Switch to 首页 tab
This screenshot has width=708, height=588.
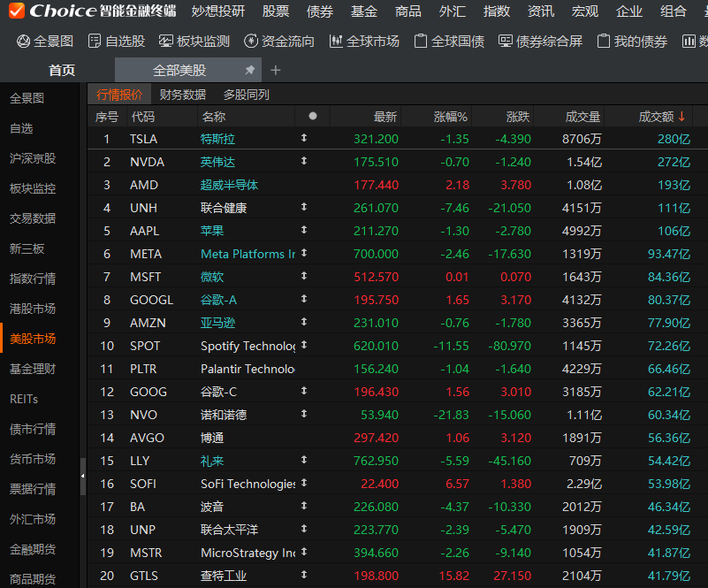62,71
